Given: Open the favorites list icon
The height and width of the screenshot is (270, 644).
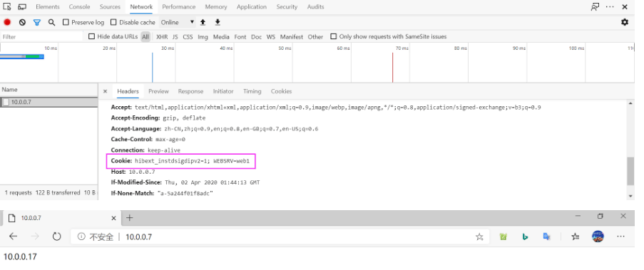Looking at the screenshot, I should pyautogui.click(x=576, y=237).
